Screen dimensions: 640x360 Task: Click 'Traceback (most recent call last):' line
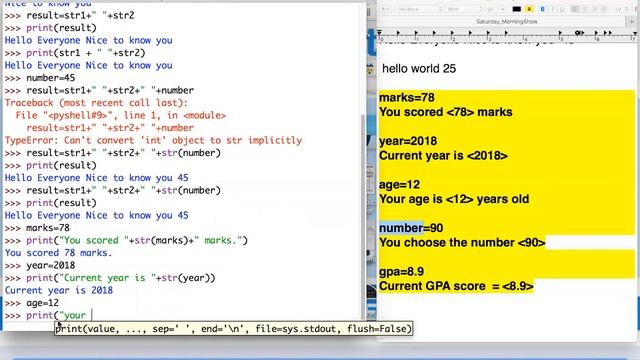(96, 103)
